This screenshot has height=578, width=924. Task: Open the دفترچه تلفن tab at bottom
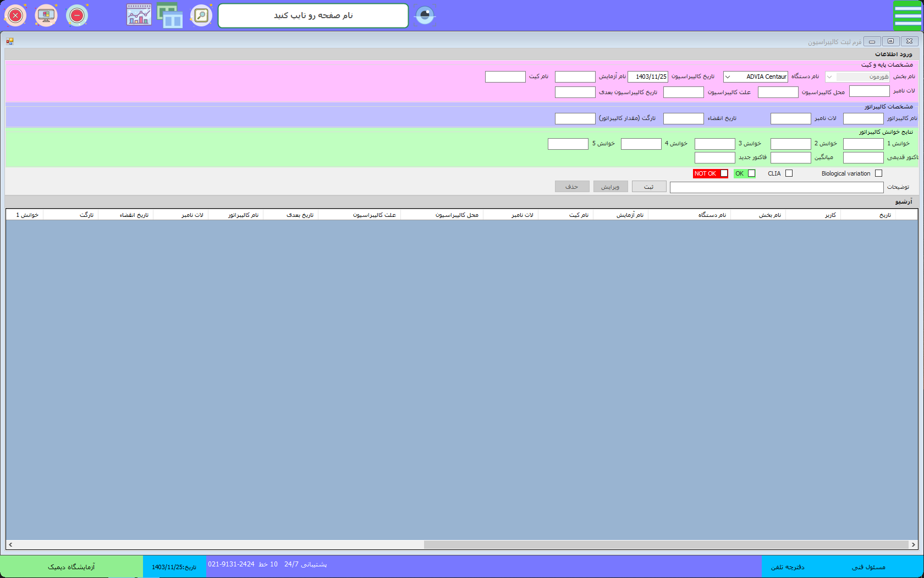[x=788, y=567]
